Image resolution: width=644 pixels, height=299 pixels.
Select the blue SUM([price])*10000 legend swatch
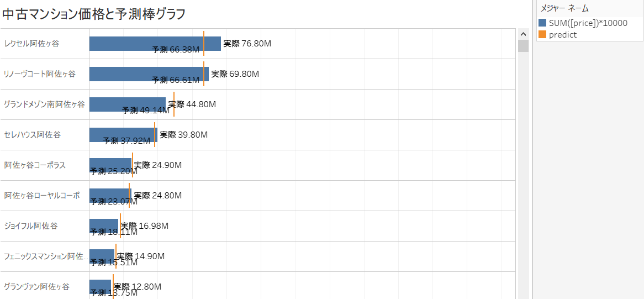542,23
